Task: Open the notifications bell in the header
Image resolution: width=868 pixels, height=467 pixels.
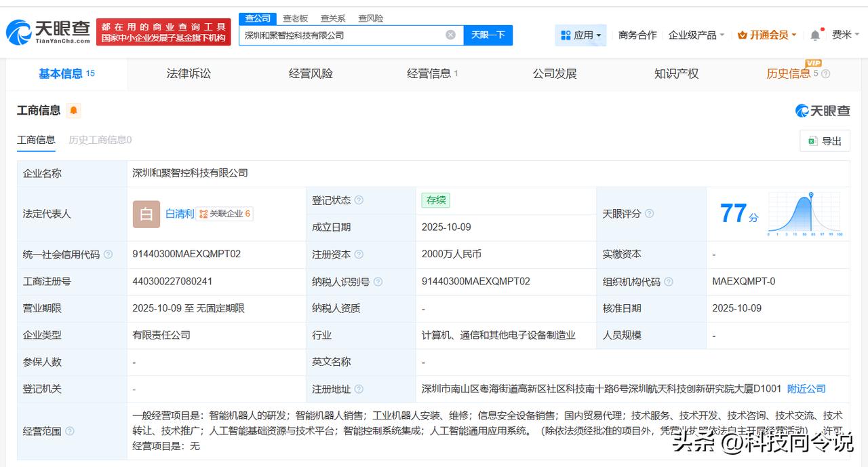Action: (x=815, y=35)
